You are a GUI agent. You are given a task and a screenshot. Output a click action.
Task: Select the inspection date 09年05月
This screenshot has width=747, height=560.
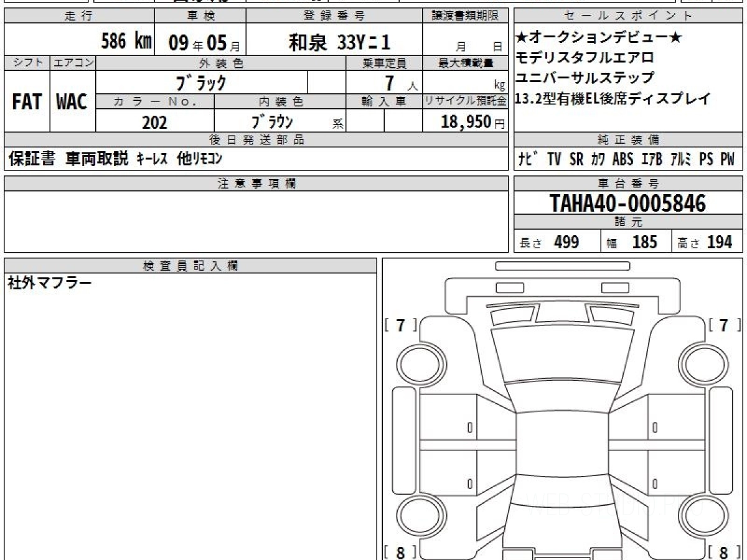(x=204, y=42)
